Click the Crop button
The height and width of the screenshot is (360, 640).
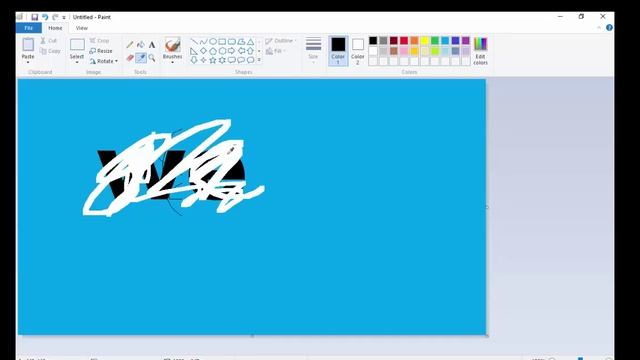tap(100, 41)
